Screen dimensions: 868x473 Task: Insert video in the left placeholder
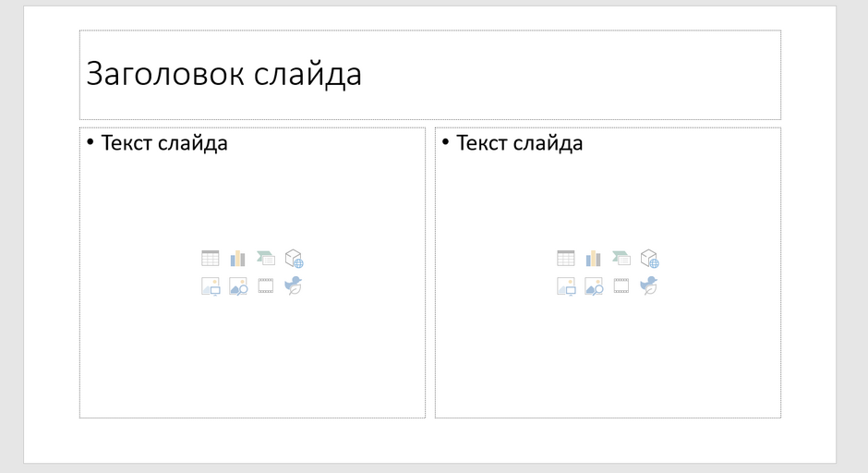[266, 285]
